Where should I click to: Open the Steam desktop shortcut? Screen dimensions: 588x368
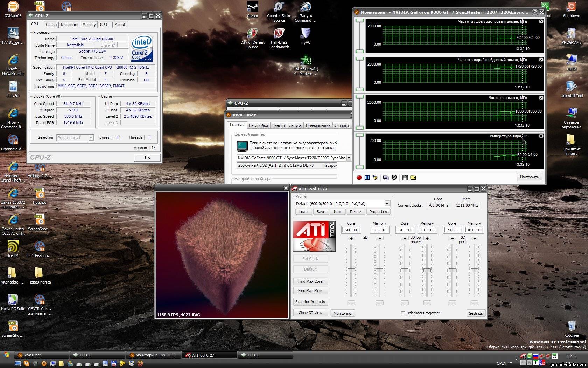click(x=252, y=9)
